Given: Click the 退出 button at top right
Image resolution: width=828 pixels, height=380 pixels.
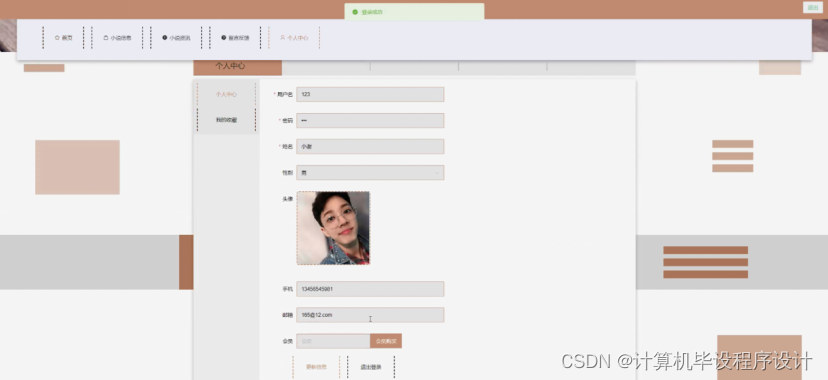Looking at the screenshot, I should [813, 7].
